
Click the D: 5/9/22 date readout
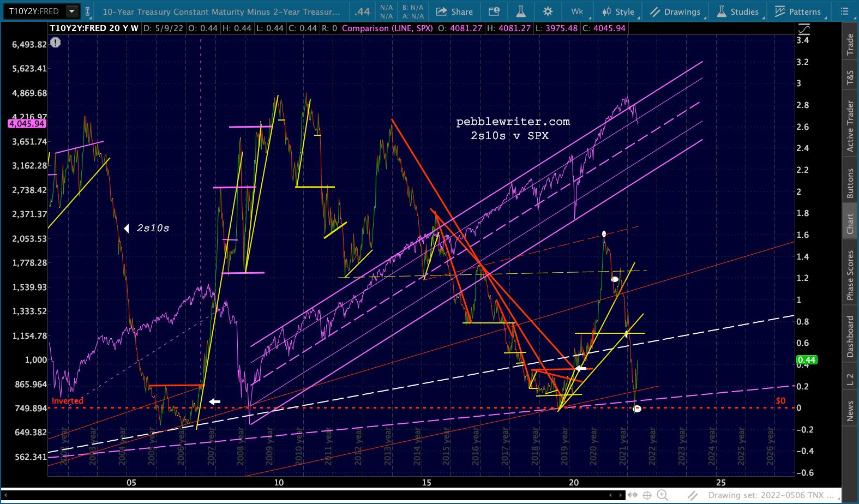click(164, 28)
